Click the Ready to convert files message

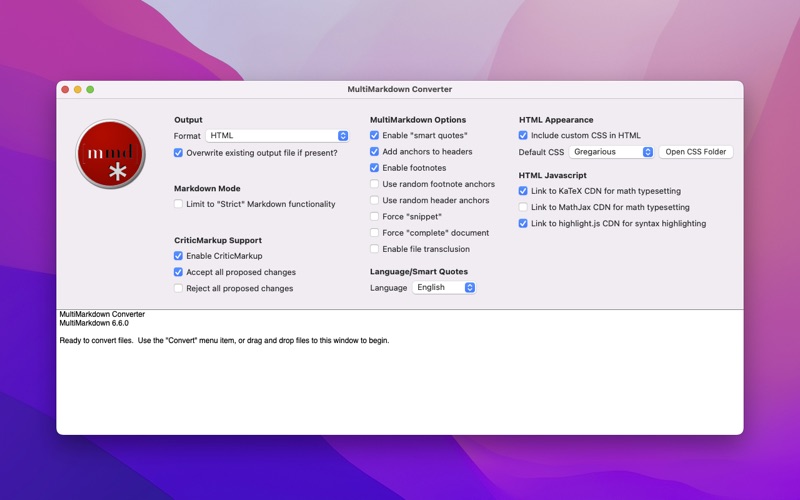coord(224,340)
